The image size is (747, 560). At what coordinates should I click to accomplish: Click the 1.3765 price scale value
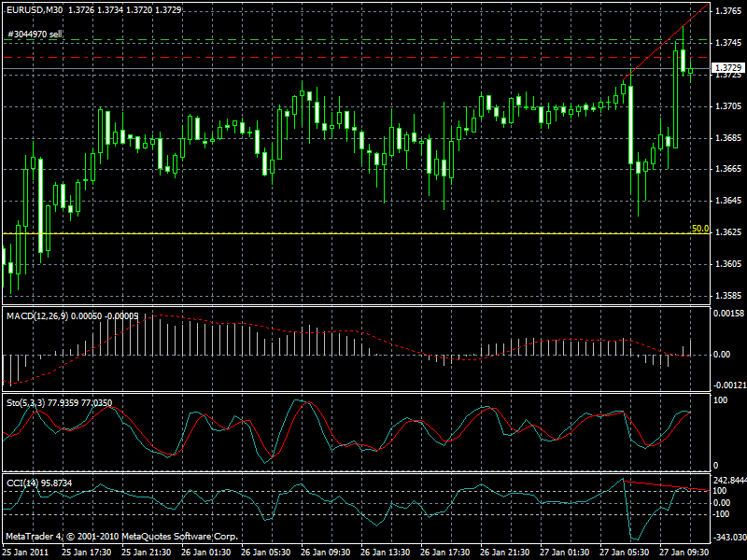pyautogui.click(x=728, y=10)
